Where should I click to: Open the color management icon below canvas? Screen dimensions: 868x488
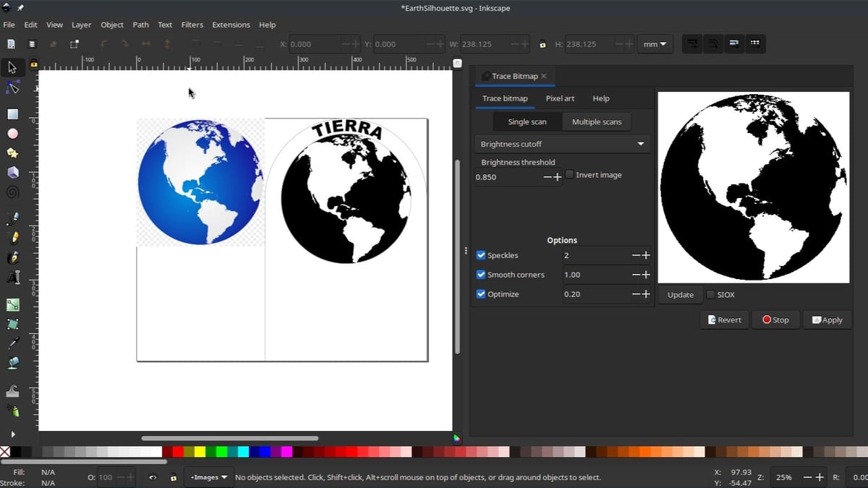pyautogui.click(x=457, y=437)
